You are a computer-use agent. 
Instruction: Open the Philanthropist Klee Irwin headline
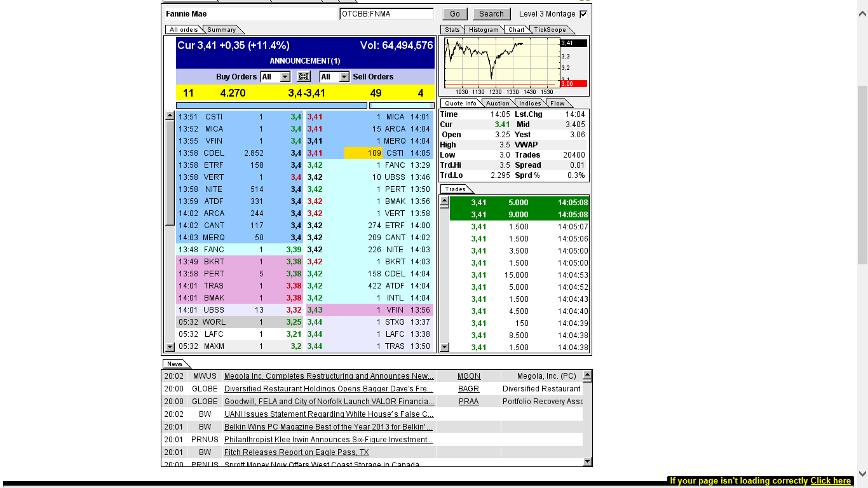[329, 440]
